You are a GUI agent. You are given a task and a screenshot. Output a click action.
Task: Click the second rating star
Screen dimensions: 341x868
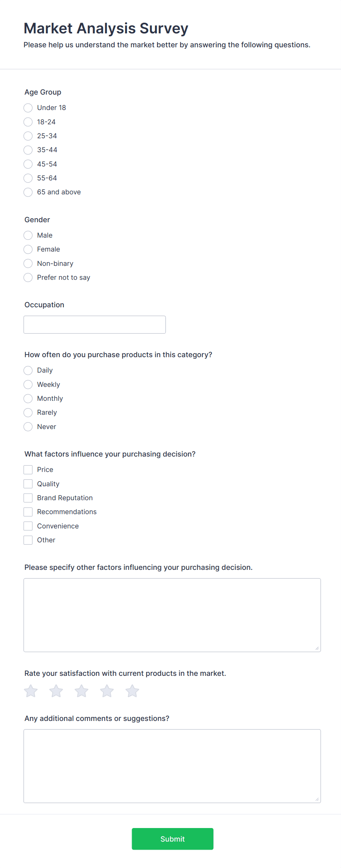click(56, 691)
